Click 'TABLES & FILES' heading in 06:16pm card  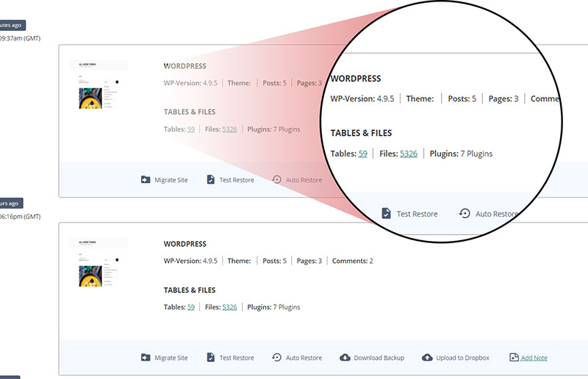pyautogui.click(x=190, y=290)
